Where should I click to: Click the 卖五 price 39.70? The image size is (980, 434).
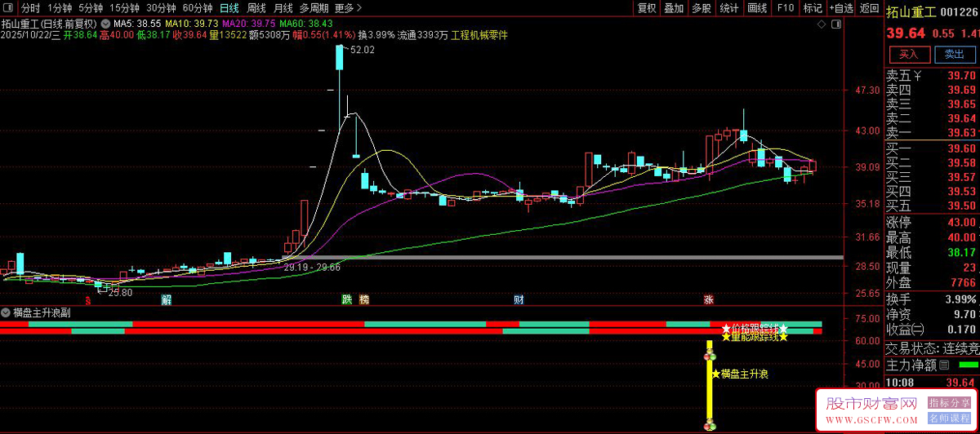[x=961, y=76]
